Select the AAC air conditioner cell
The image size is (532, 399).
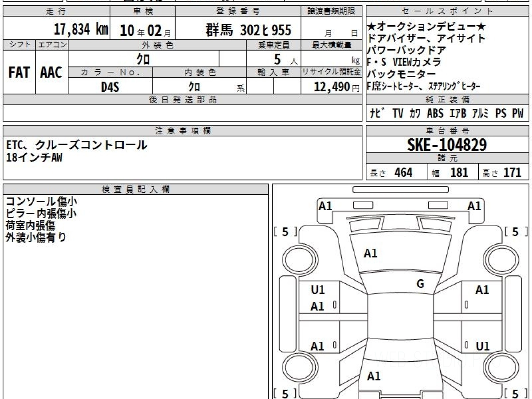tap(51, 73)
